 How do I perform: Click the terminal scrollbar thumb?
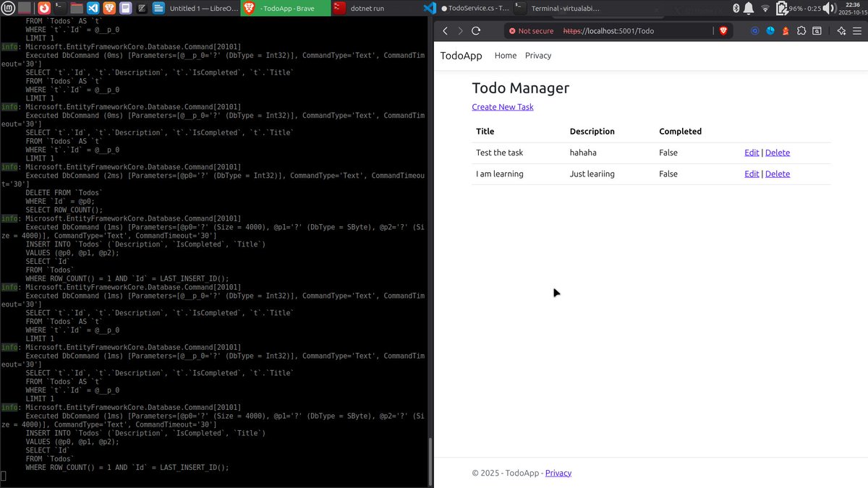430,461
